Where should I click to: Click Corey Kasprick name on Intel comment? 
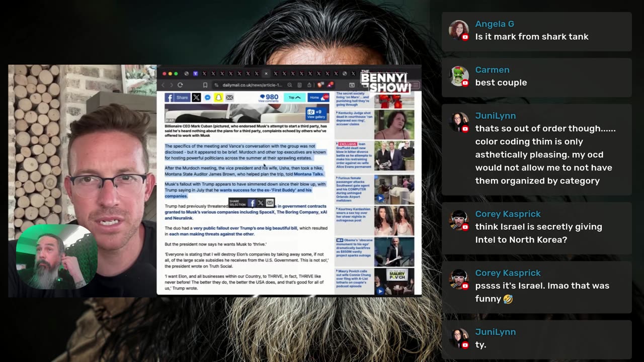(x=508, y=214)
